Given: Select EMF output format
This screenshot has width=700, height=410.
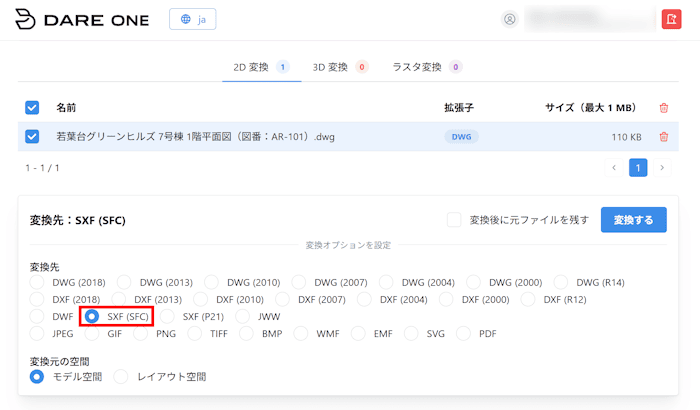Looking at the screenshot, I should click(358, 334).
